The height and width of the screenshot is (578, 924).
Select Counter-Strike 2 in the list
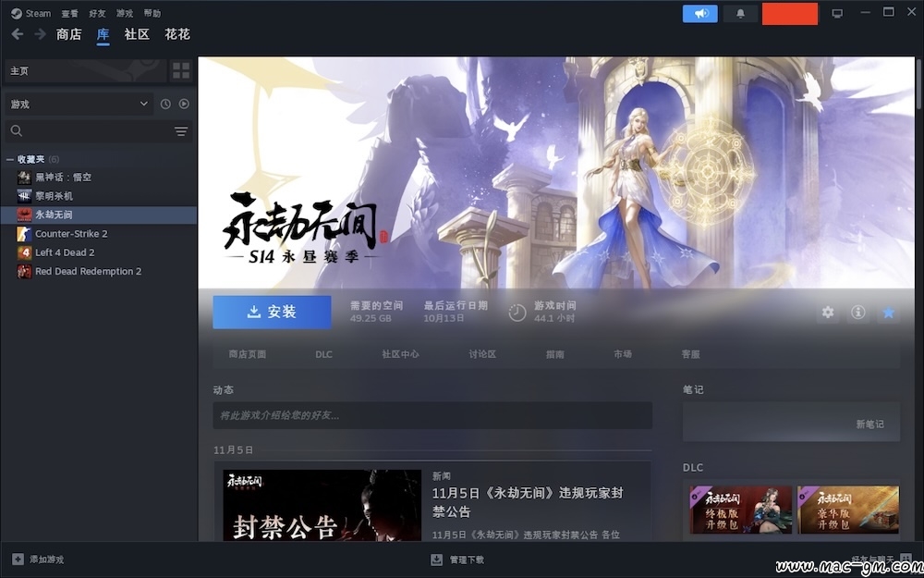99,234
